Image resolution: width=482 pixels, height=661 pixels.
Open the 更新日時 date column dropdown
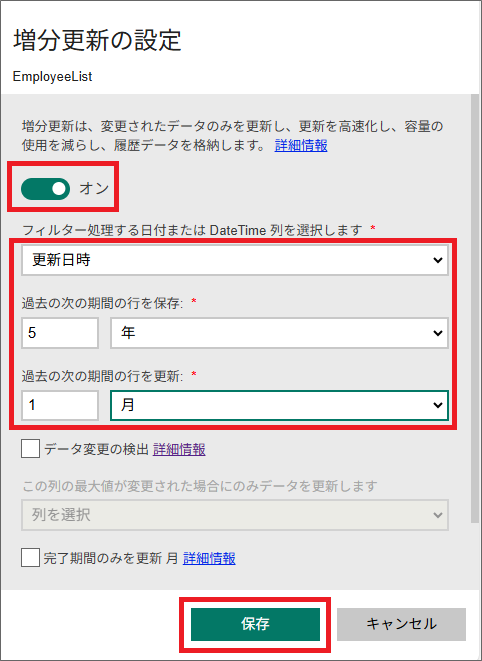coord(235,260)
